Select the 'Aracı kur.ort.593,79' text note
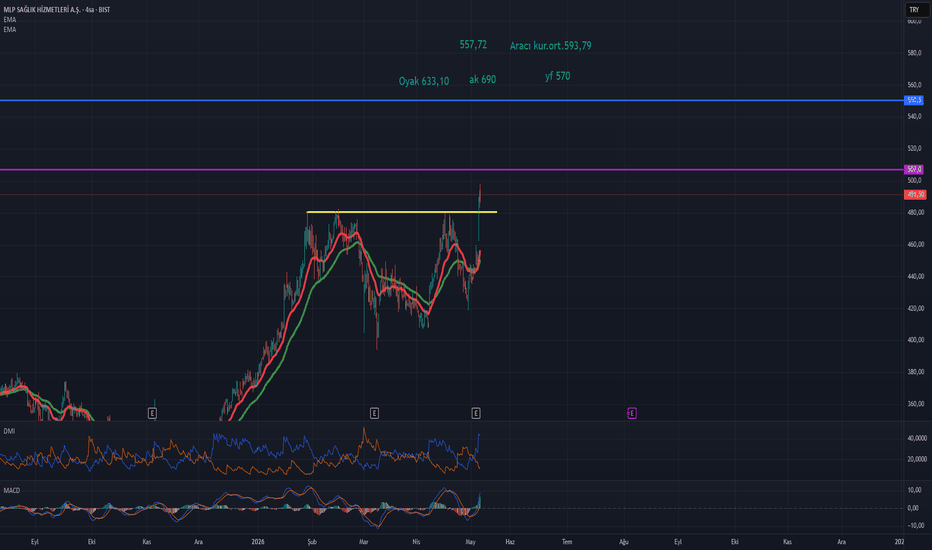The width and height of the screenshot is (932, 550). point(550,46)
